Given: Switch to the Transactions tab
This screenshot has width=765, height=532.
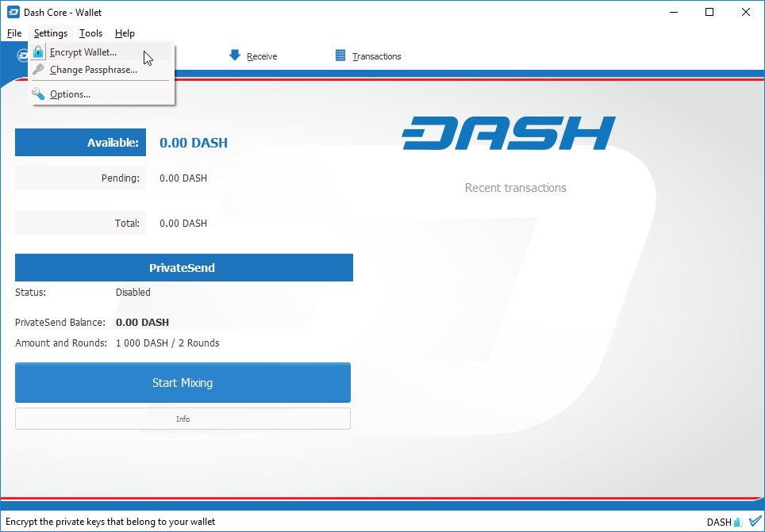Looking at the screenshot, I should point(368,56).
